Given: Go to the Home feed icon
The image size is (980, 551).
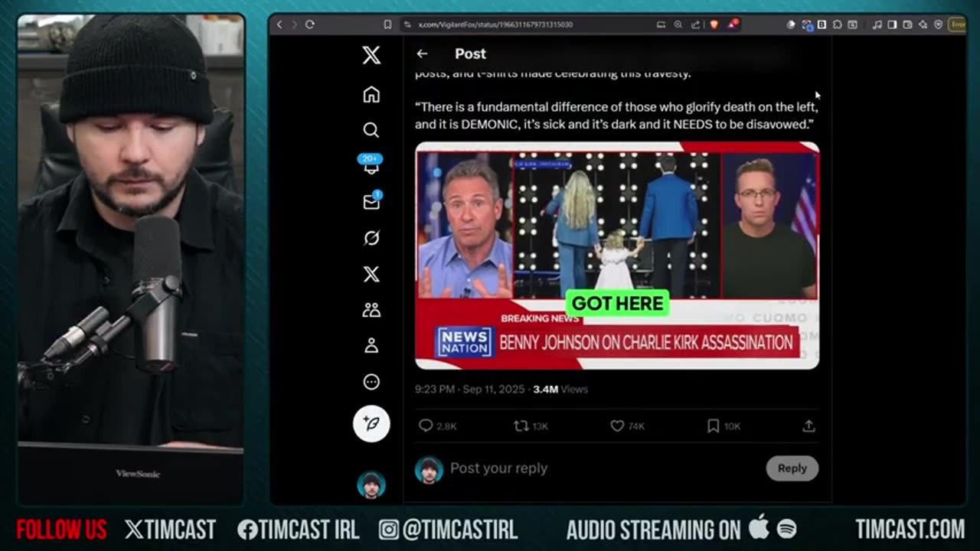Looking at the screenshot, I should [x=371, y=94].
